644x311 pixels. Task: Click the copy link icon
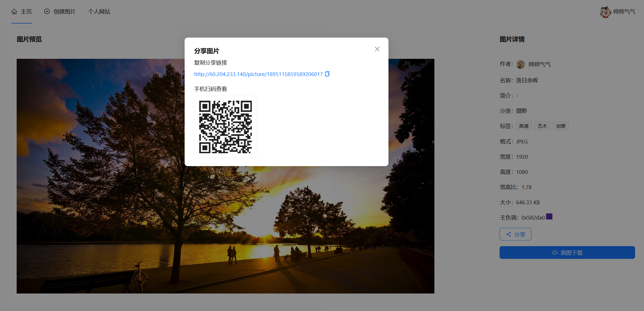click(x=327, y=74)
